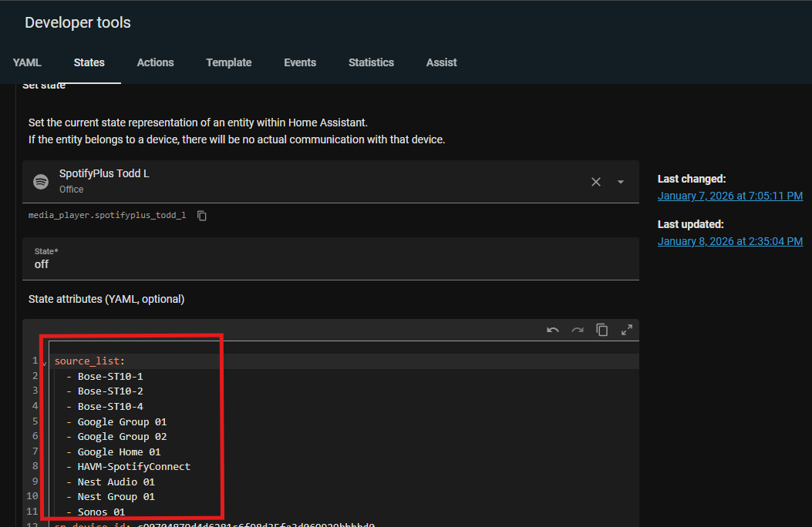Collapse the source_list fold arrow
Viewport: 812px width, 527px height.
tap(45, 363)
